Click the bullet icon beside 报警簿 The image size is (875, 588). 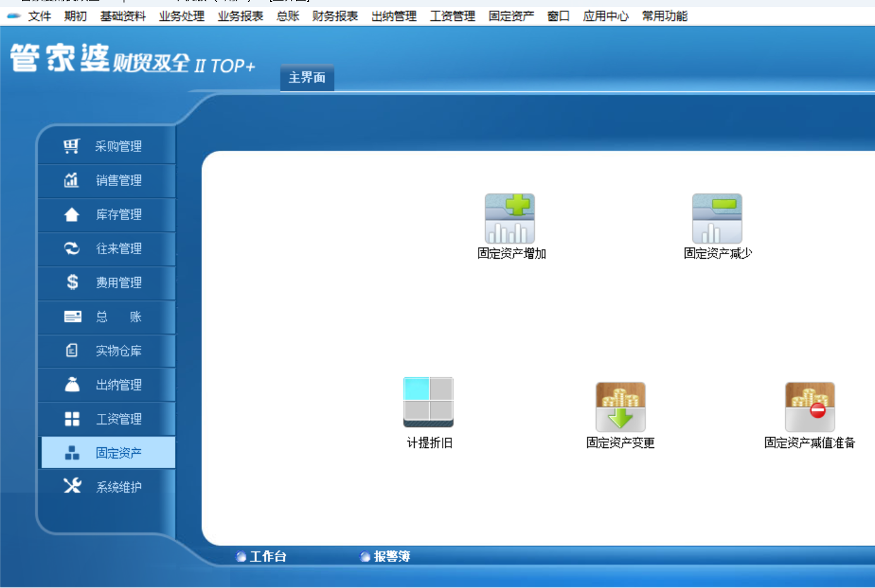[x=364, y=556]
